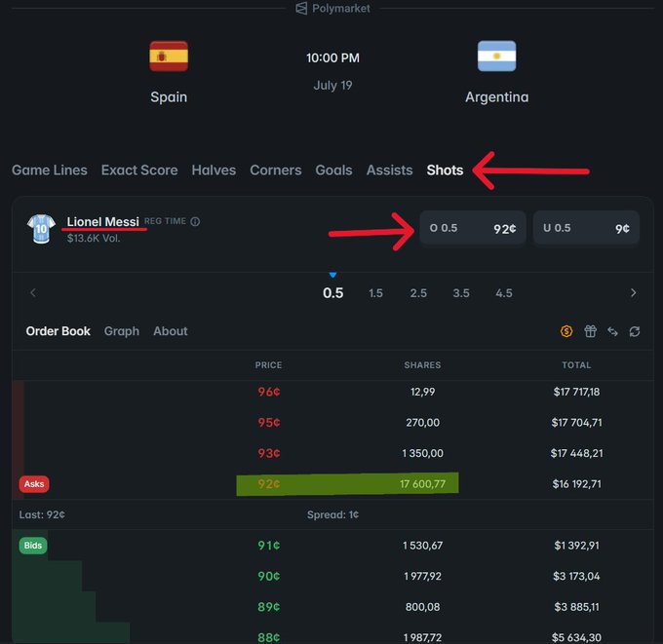The height and width of the screenshot is (644, 663).
Task: Click the 800,08 shares value
Action: (x=423, y=607)
